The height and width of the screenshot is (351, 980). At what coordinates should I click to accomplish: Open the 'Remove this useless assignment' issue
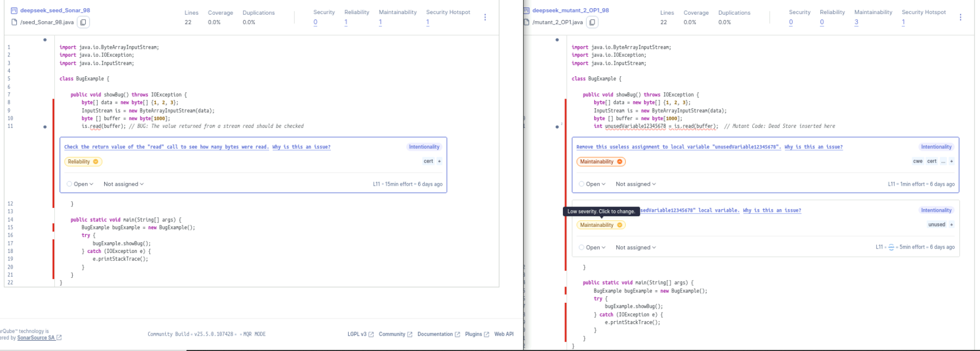point(678,147)
